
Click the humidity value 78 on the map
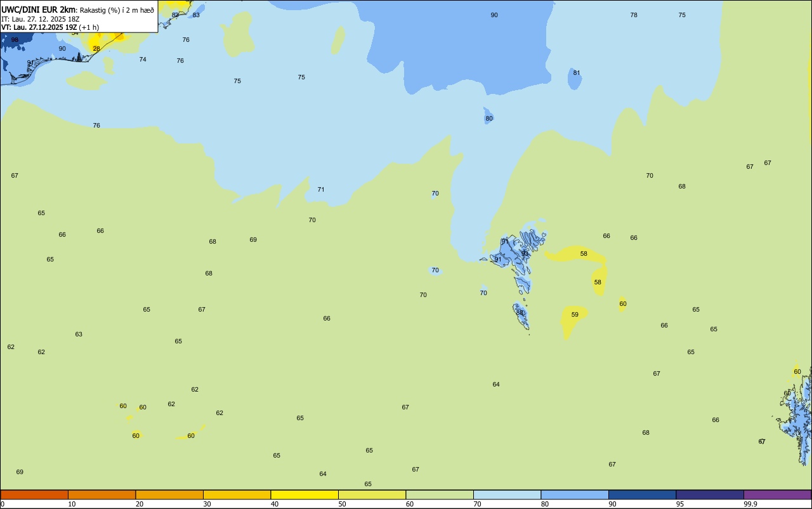point(634,15)
